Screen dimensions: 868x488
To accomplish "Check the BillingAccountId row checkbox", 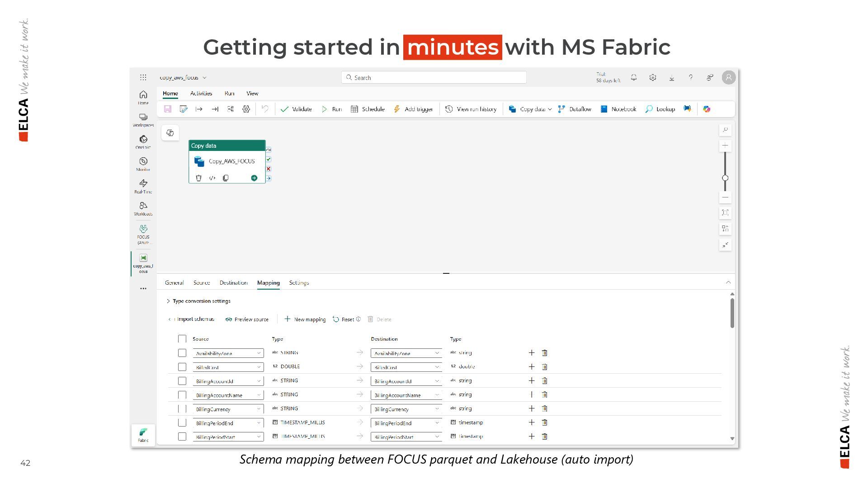I will tap(182, 381).
